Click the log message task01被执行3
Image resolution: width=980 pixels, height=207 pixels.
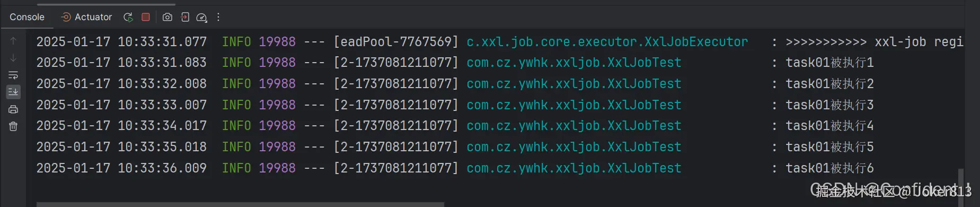(829, 105)
